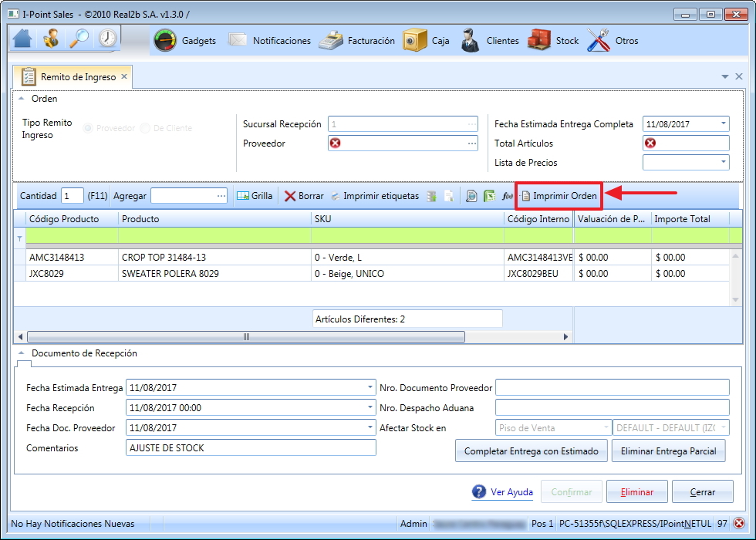This screenshot has width=756, height=540.
Task: Click the Excel export icon in toolbar
Action: [489, 196]
